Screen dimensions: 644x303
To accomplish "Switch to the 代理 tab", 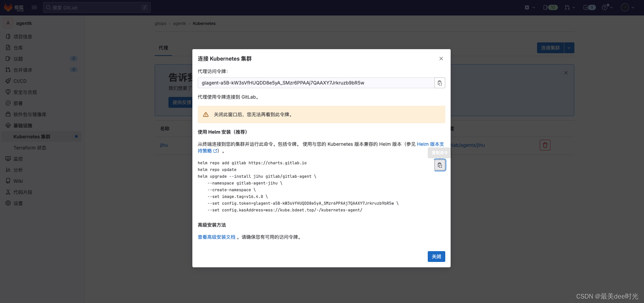I will point(163,48).
